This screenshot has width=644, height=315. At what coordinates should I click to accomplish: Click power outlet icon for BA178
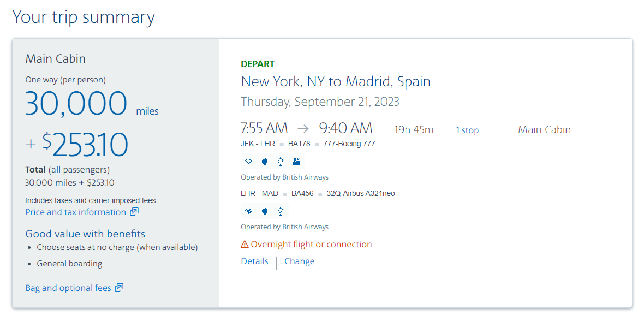point(265,162)
